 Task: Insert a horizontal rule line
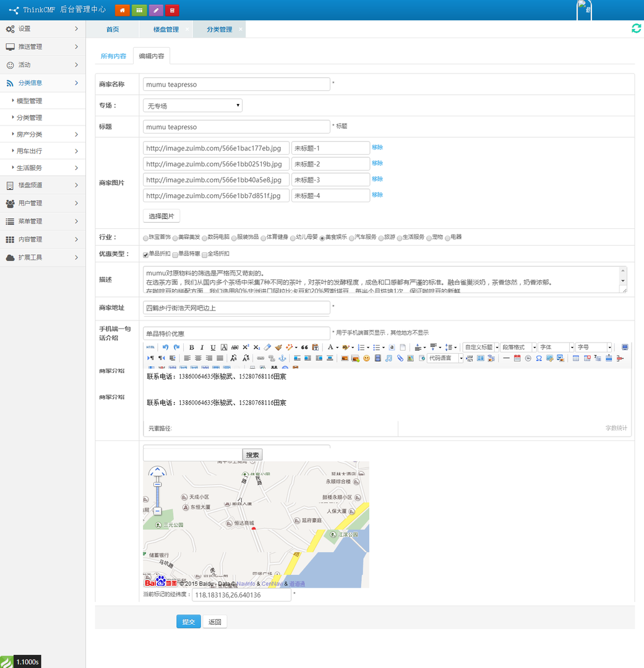(x=506, y=358)
